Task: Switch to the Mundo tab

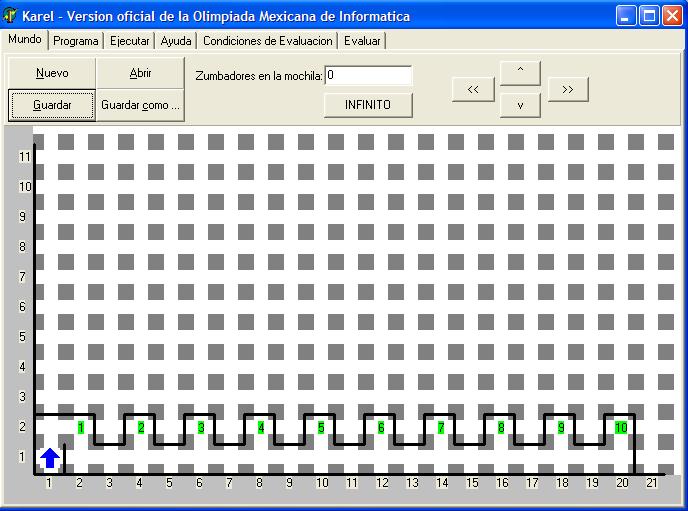Action: click(25, 39)
